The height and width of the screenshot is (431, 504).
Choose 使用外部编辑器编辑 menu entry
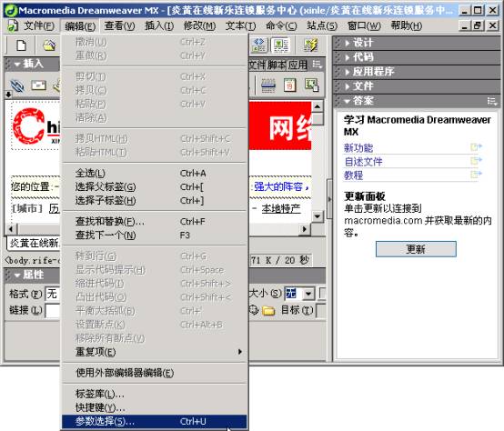pos(155,373)
